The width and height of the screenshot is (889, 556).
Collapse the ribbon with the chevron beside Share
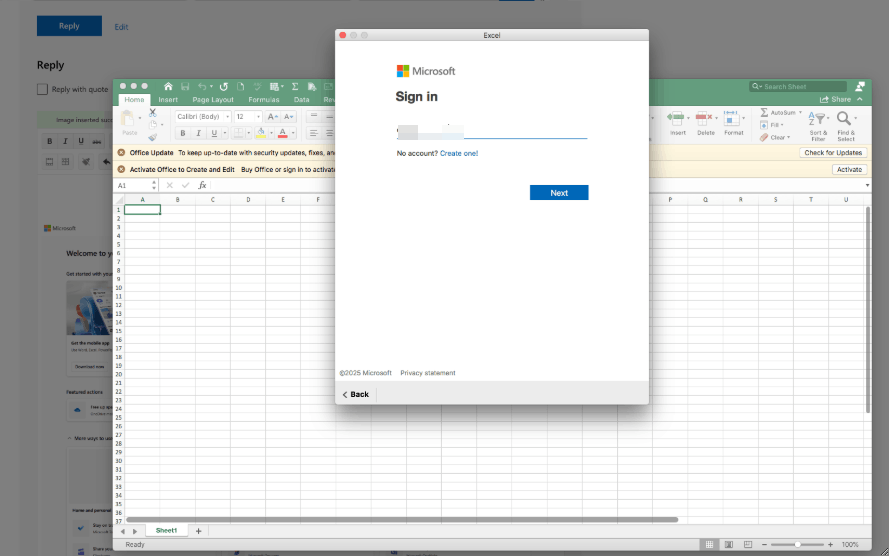coord(860,99)
